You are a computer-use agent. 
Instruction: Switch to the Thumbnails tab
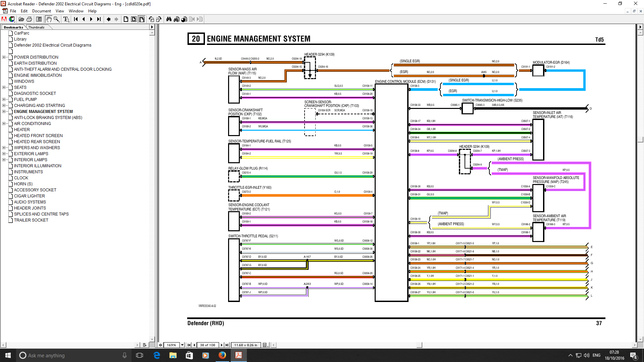pyautogui.click(x=36, y=27)
